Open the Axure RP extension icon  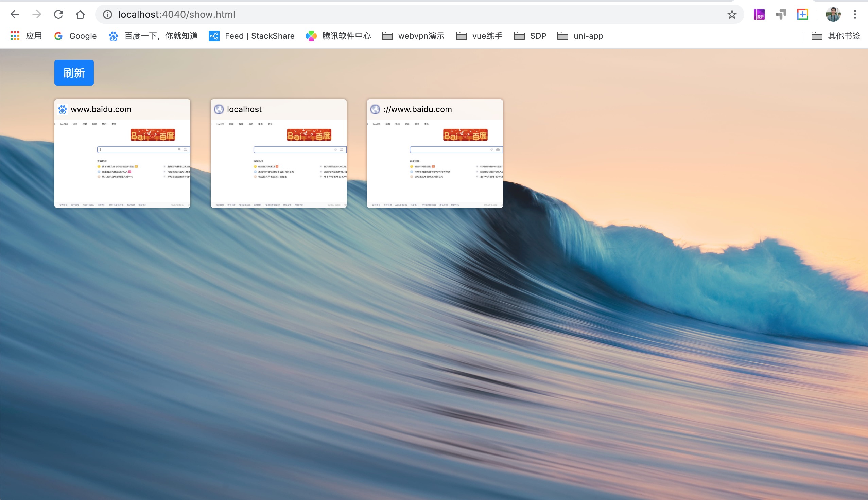click(x=759, y=14)
